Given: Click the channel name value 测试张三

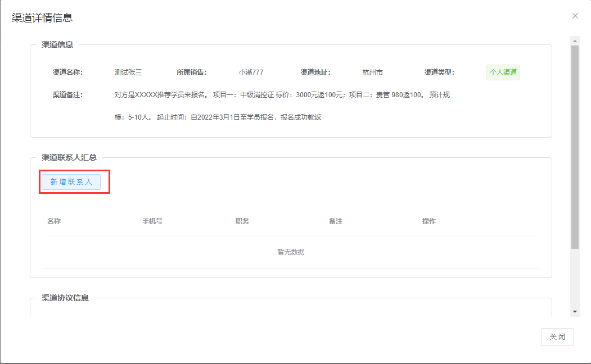Looking at the screenshot, I should coord(128,72).
